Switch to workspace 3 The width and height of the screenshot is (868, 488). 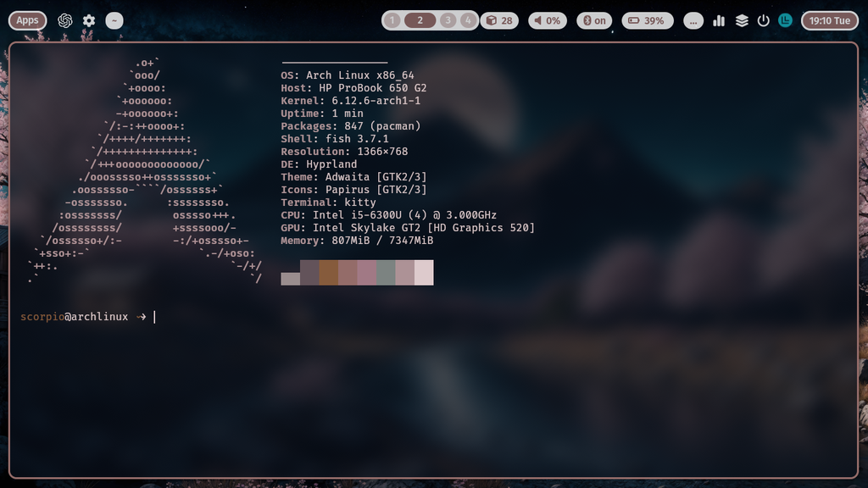448,20
